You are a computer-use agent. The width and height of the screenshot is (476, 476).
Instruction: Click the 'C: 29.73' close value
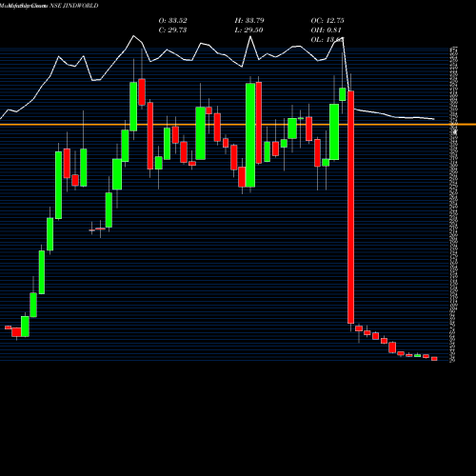pyautogui.click(x=172, y=30)
